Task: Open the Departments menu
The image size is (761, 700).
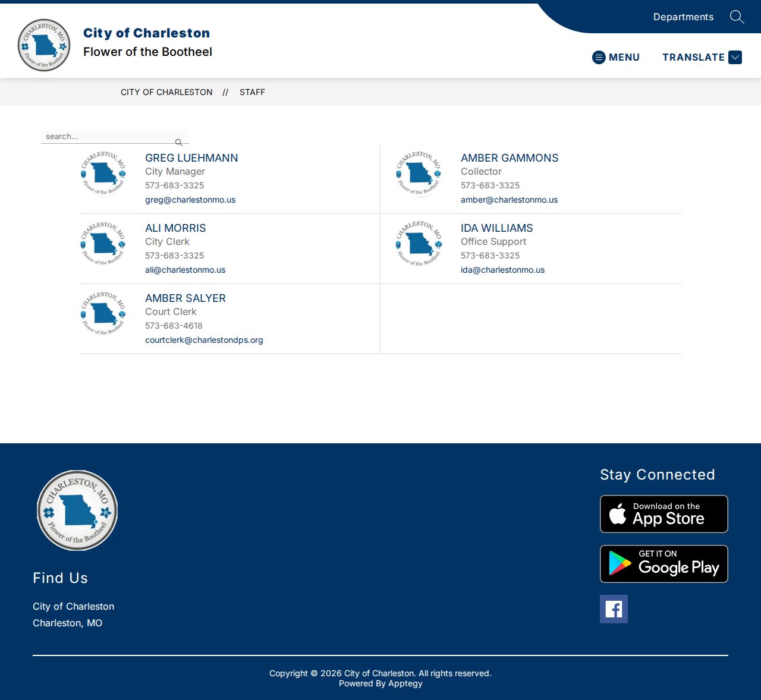Action: tap(683, 17)
